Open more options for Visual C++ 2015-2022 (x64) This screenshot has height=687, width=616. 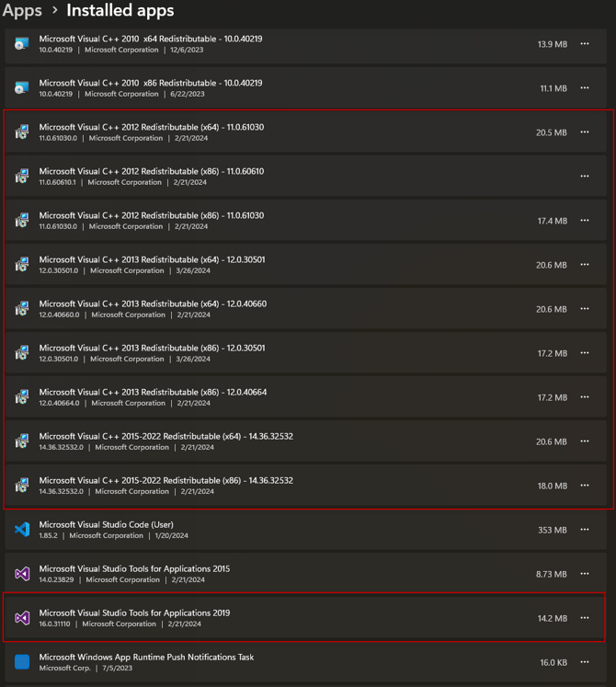(585, 441)
